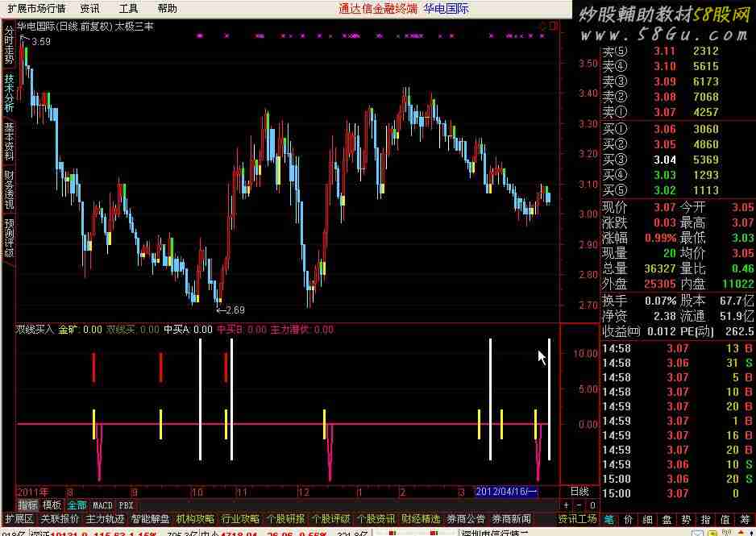The image size is (756, 536).
Task: Click the 日线 period selector
Action: point(579,491)
